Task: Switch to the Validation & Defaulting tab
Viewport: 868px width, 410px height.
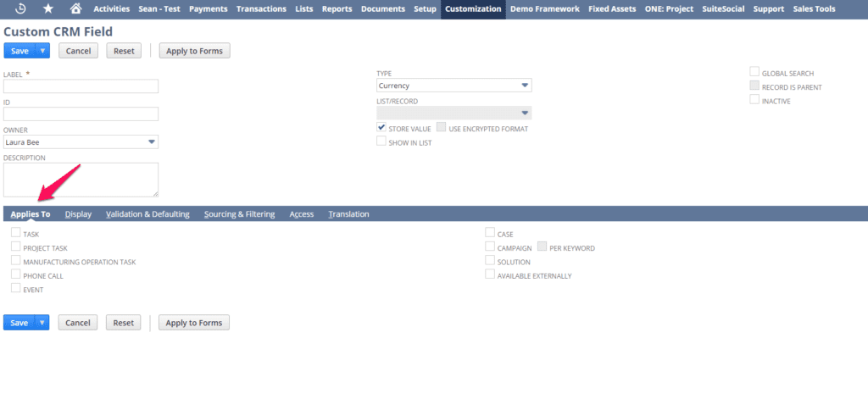Action: [147, 214]
